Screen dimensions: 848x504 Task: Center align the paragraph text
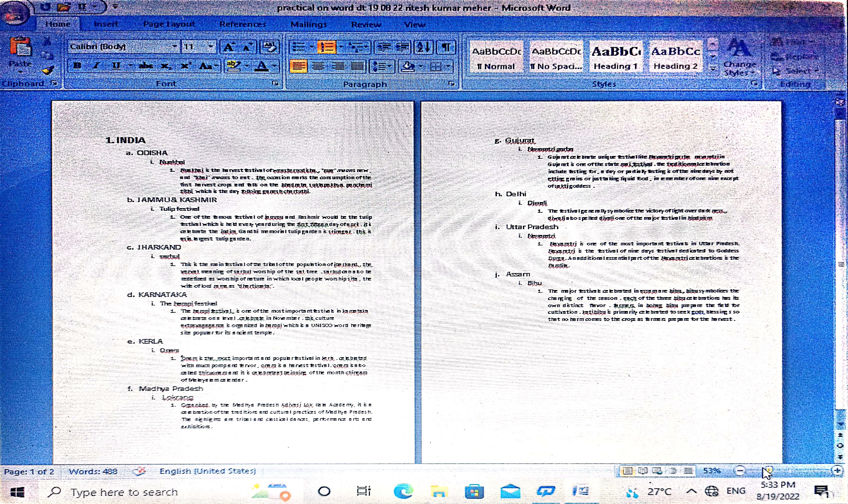pyautogui.click(x=318, y=66)
